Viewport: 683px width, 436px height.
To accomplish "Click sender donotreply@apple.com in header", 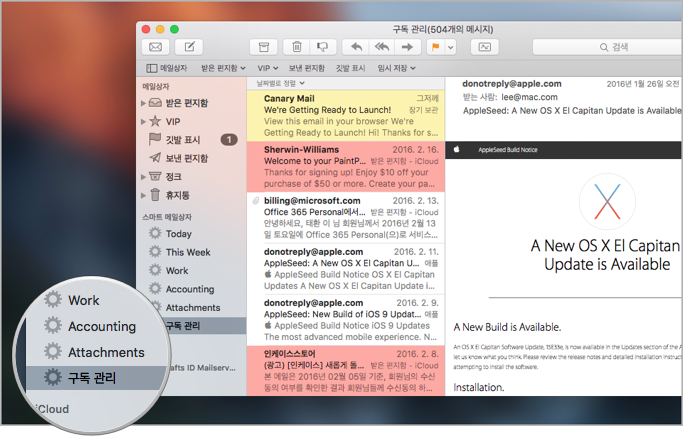I will click(x=511, y=84).
